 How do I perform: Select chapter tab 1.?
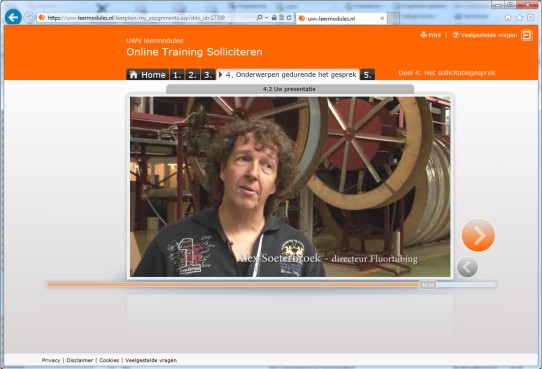coord(177,75)
